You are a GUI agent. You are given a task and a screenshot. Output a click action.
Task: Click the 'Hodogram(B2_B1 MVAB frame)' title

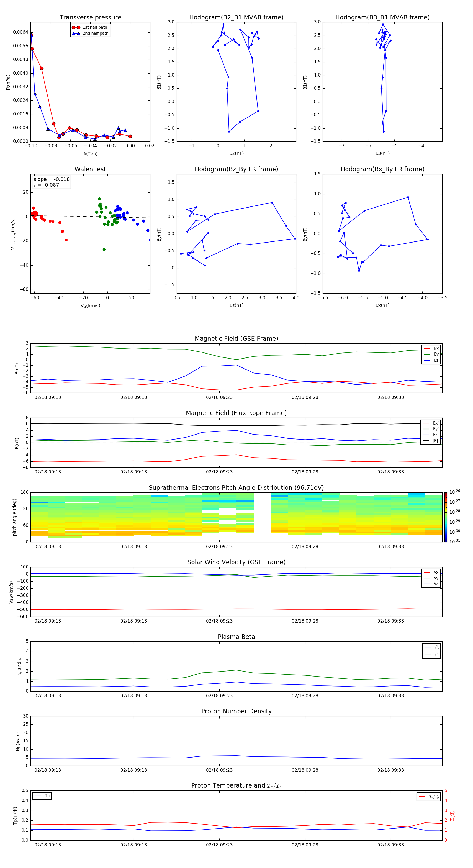tap(236, 18)
